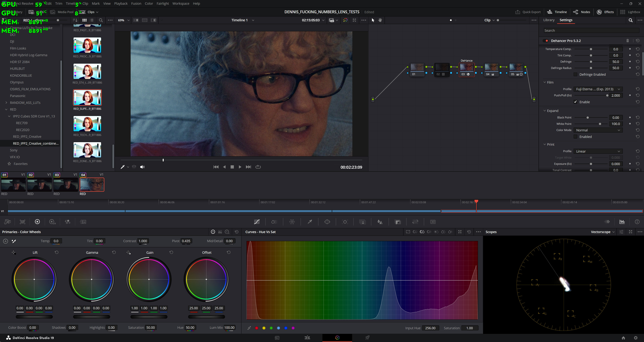Screen dimensions: 644x342
Task: Open the Curves palette icon
Action: click(x=257, y=222)
